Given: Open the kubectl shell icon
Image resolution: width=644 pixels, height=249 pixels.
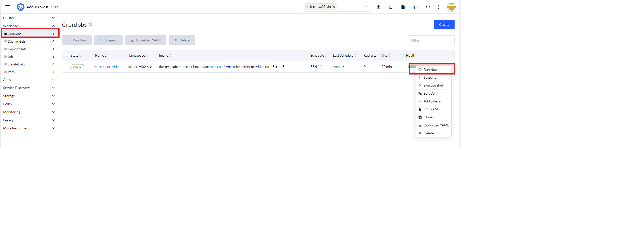Looking at the screenshot, I should (390, 7).
